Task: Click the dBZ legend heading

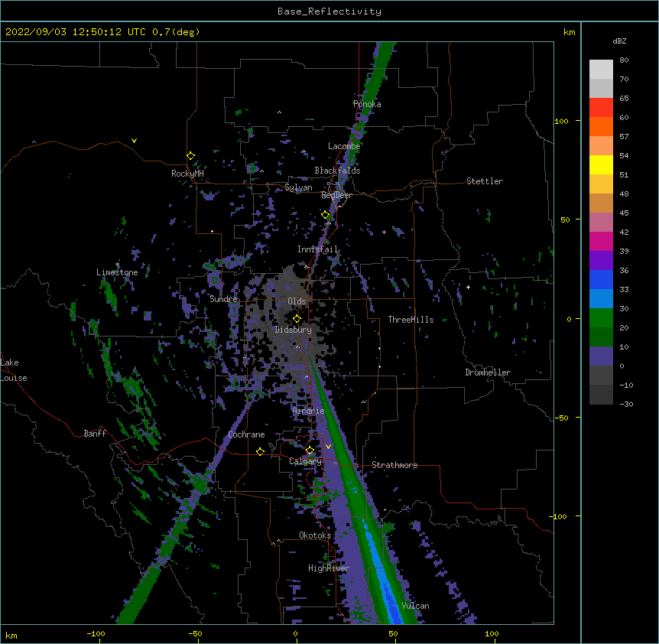Action: [619, 41]
